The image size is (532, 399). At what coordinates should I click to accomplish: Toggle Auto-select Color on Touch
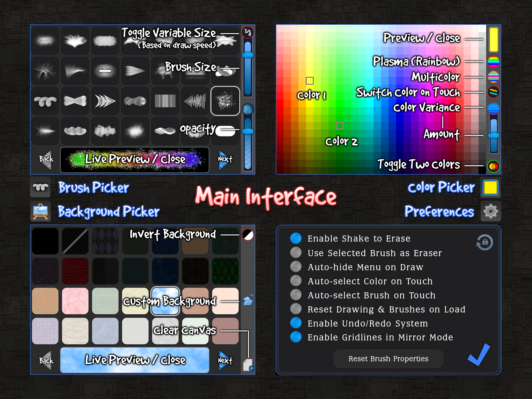coord(296,281)
